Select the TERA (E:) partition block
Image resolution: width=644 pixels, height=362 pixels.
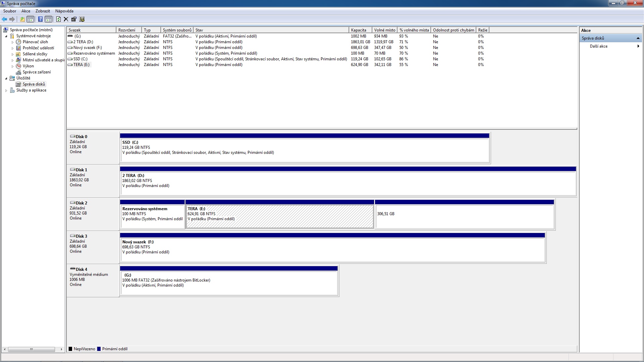point(280,217)
